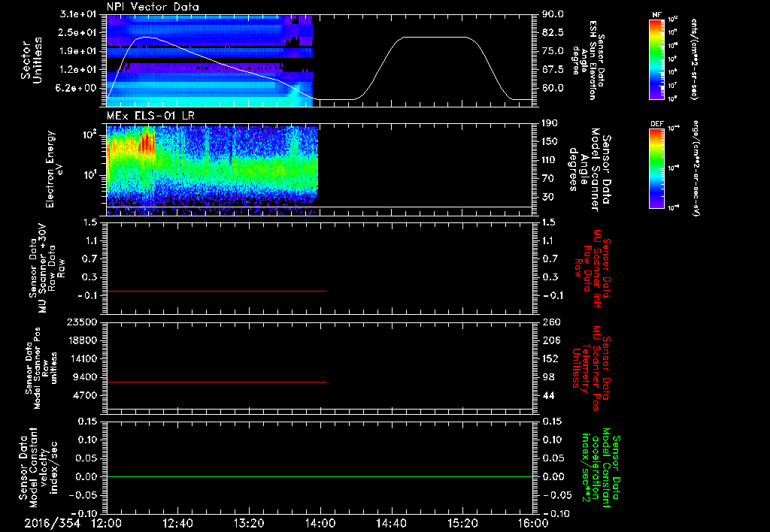Viewport: 770px width, 532px height.
Task: Click the MU Scanner +30V Raw Data axis title
Action: tap(47, 268)
